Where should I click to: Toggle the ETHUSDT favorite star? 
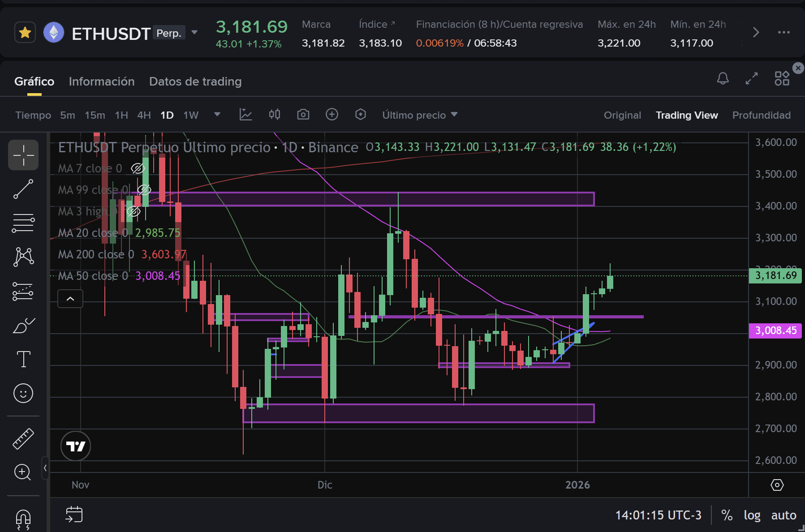(x=25, y=32)
